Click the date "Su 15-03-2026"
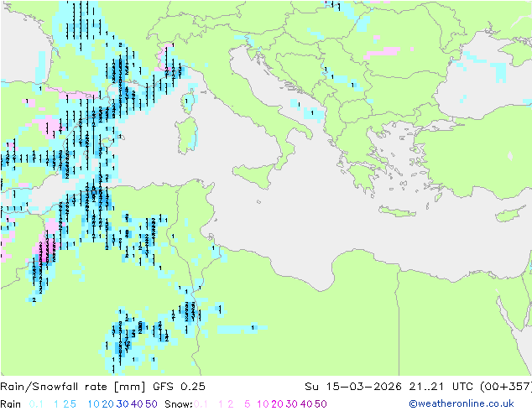Screen dimensions: 532x411 [x=353, y=387]
